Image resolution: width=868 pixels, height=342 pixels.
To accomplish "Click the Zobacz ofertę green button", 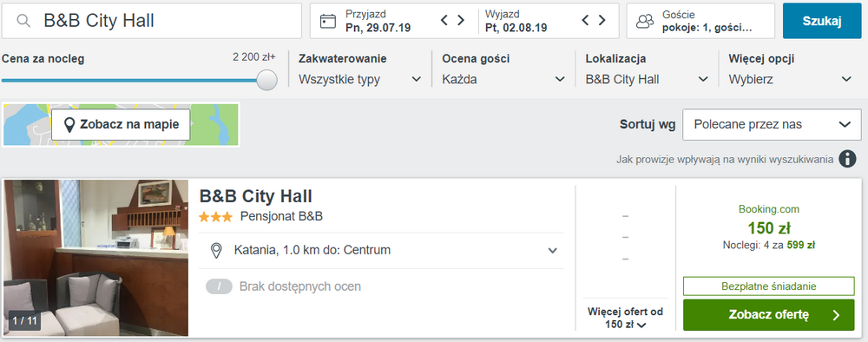I will [769, 315].
